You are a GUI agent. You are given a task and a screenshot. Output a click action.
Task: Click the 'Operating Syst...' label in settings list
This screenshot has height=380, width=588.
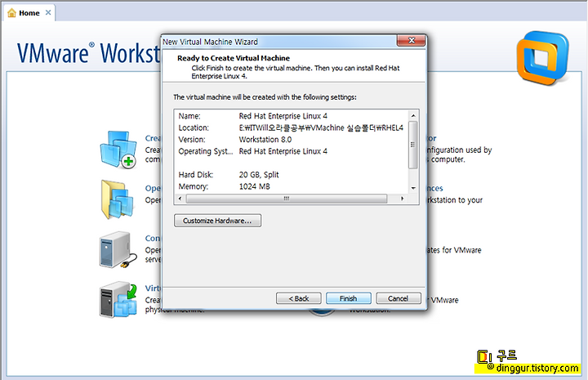[x=206, y=151]
